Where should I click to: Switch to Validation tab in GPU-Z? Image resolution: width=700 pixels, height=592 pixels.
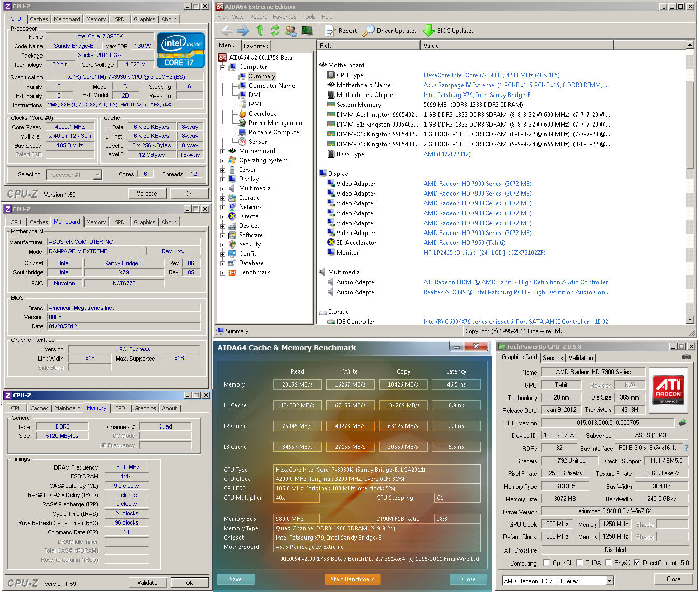click(580, 358)
